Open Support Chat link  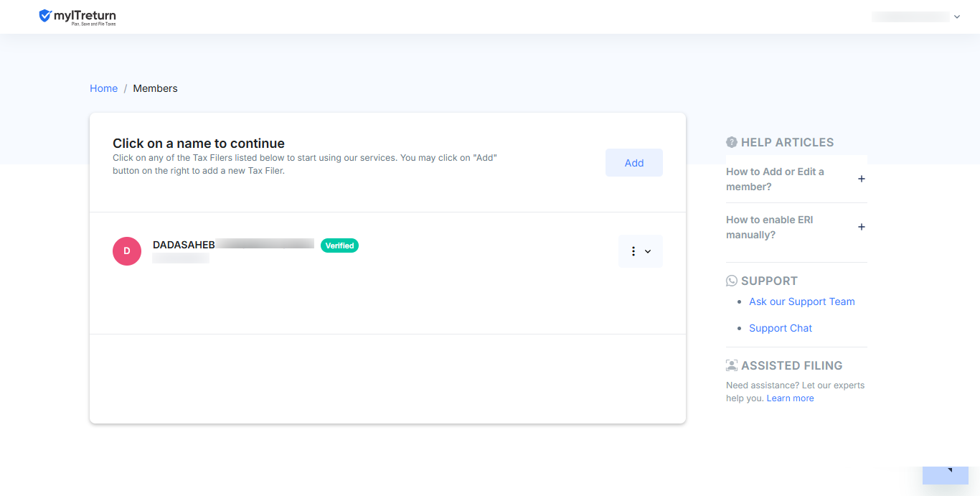(781, 328)
